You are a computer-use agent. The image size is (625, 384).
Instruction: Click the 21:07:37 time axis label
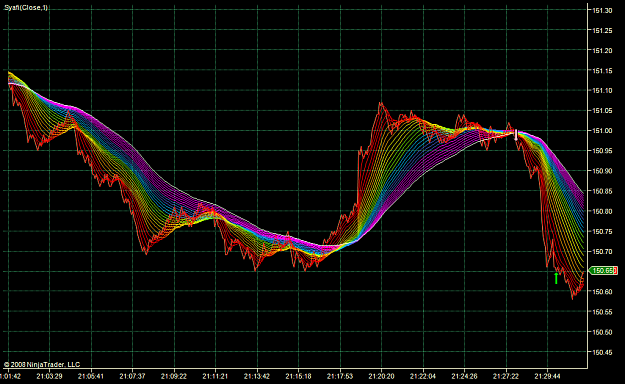(132, 376)
